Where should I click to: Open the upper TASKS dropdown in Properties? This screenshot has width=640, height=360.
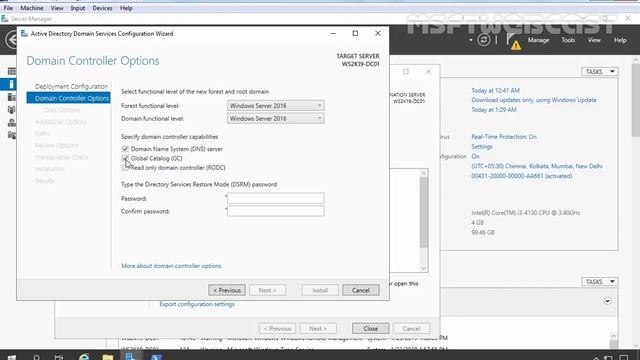(600, 71)
